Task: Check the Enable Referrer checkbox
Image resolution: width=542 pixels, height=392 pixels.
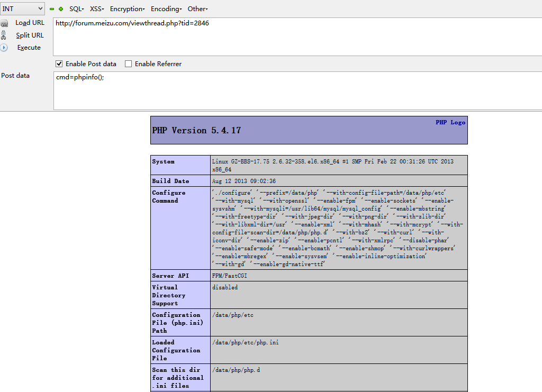Action: 128,64
